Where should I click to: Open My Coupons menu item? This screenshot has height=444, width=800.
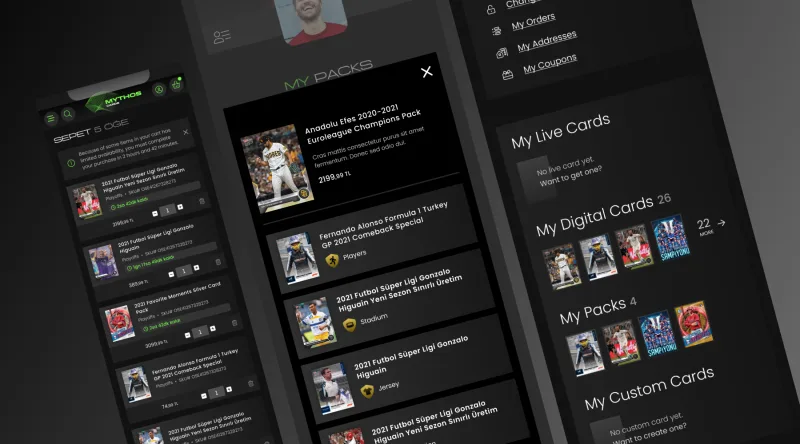tap(550, 63)
